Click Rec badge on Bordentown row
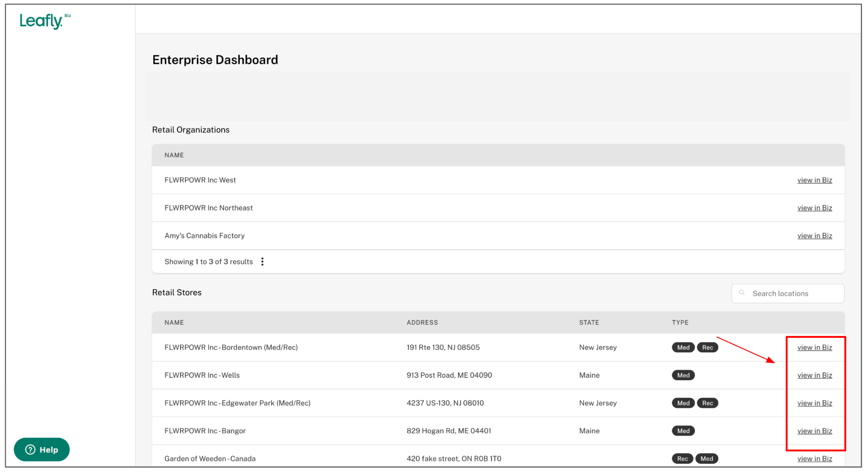 [707, 347]
